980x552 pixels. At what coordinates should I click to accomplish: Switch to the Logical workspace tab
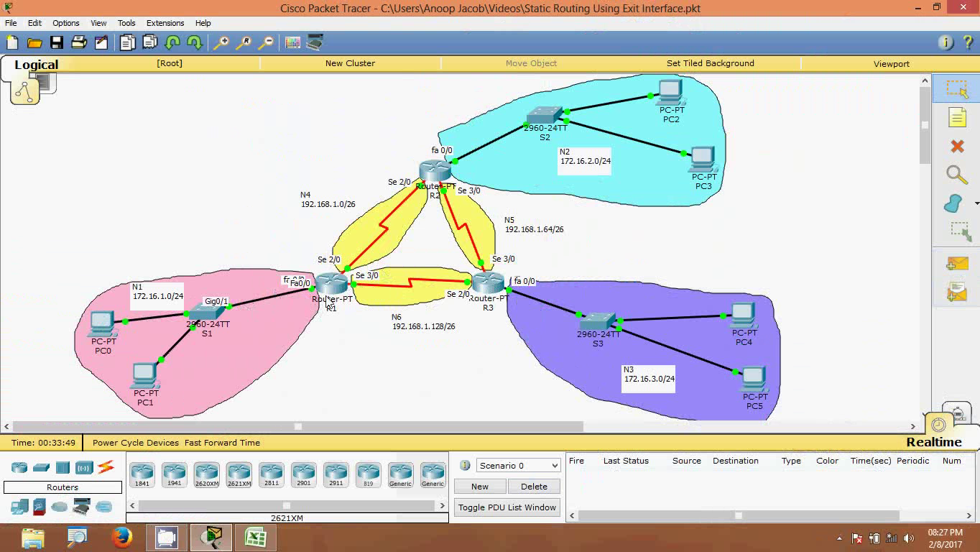(35, 65)
